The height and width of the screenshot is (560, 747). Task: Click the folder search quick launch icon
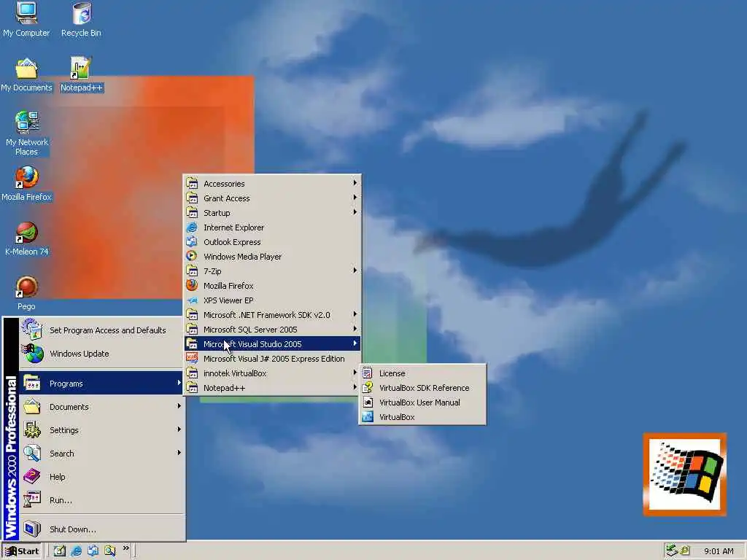click(x=110, y=551)
